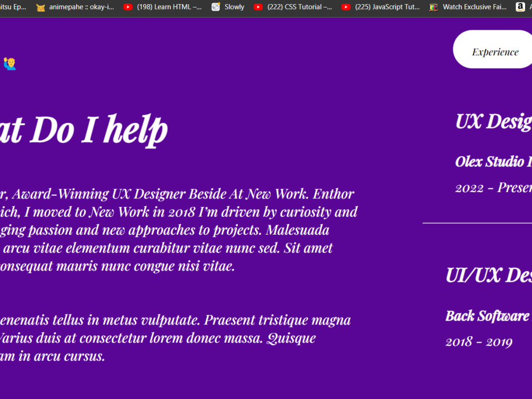Click the line 'mauris nunc congue nisi vitae.'
The width and height of the screenshot is (532, 399).
click(118, 267)
